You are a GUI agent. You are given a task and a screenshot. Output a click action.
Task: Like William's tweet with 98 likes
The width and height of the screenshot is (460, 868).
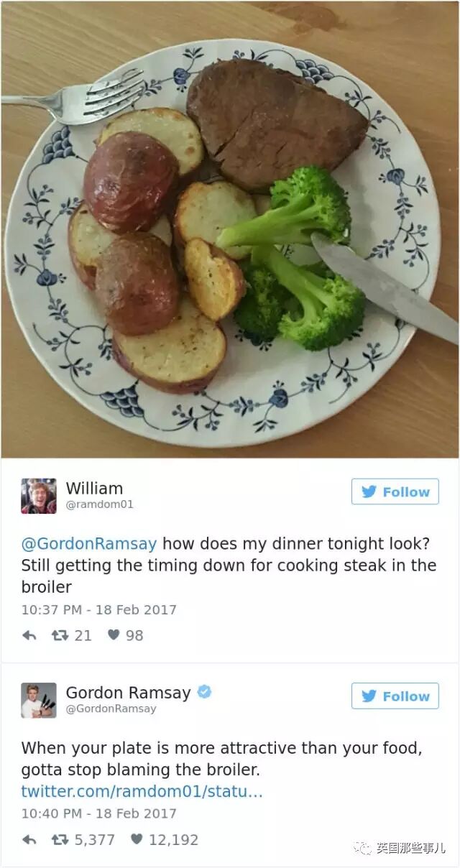pos(114,635)
